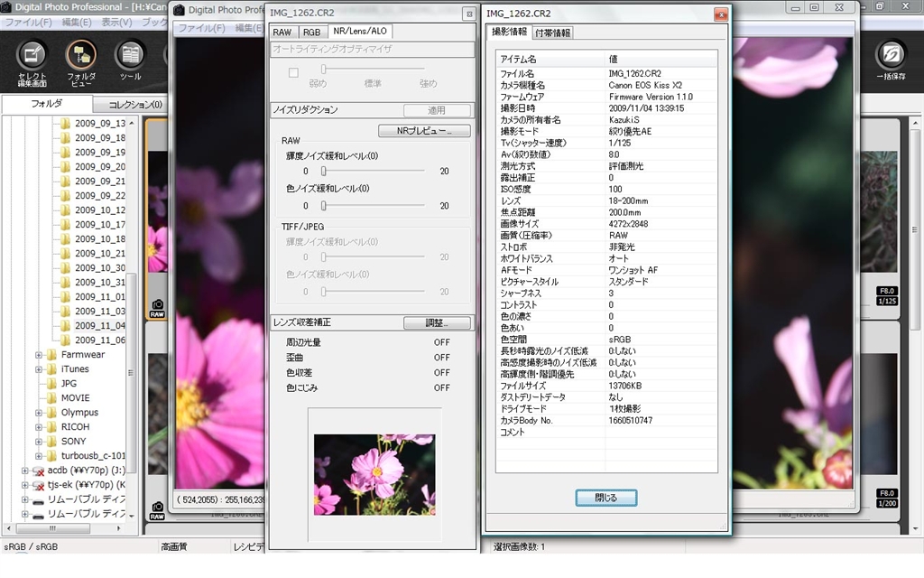Expand the Olympus folder tree node
The width and height of the screenshot is (924, 578).
(x=39, y=413)
